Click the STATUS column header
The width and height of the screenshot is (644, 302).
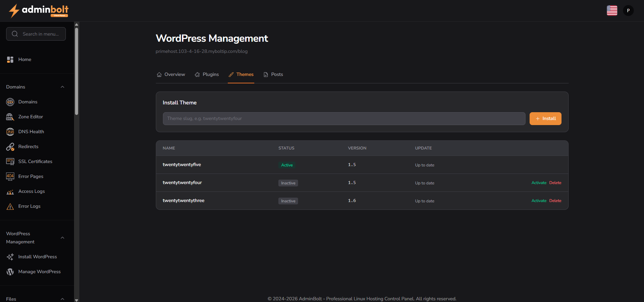(x=286, y=148)
